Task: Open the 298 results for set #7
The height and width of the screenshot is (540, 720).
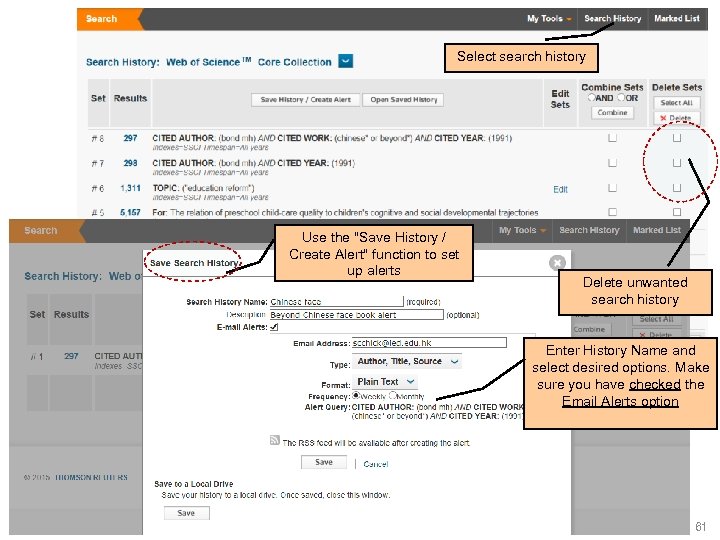Action: point(130,163)
